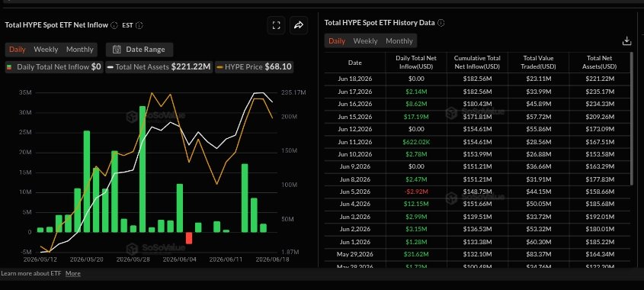Click the $192.01M net assets cell
The image size is (644, 290).
[600, 217]
